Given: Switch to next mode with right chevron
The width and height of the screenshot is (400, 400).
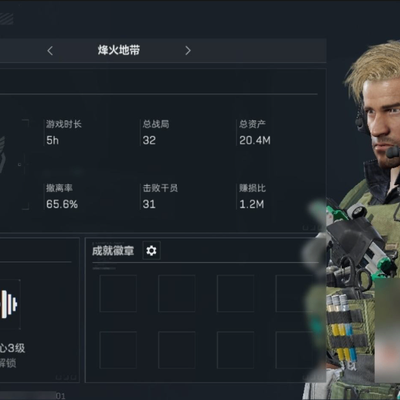Looking at the screenshot, I should point(188,50).
